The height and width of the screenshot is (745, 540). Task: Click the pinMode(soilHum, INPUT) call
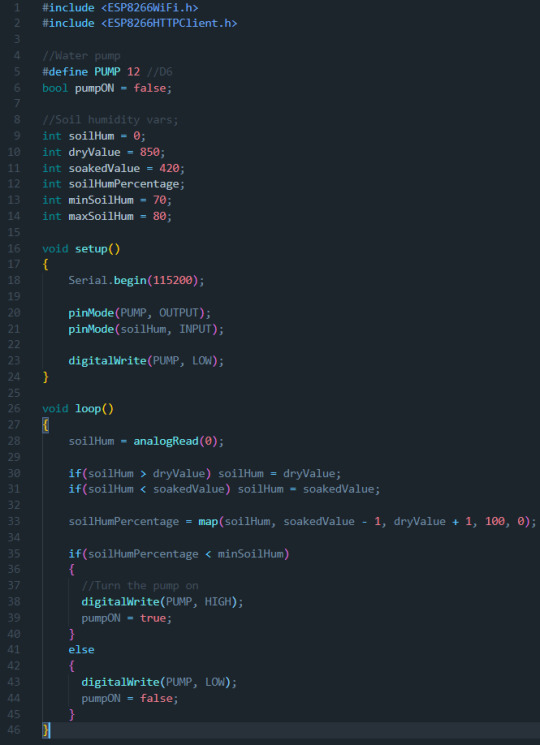[x=146, y=329]
